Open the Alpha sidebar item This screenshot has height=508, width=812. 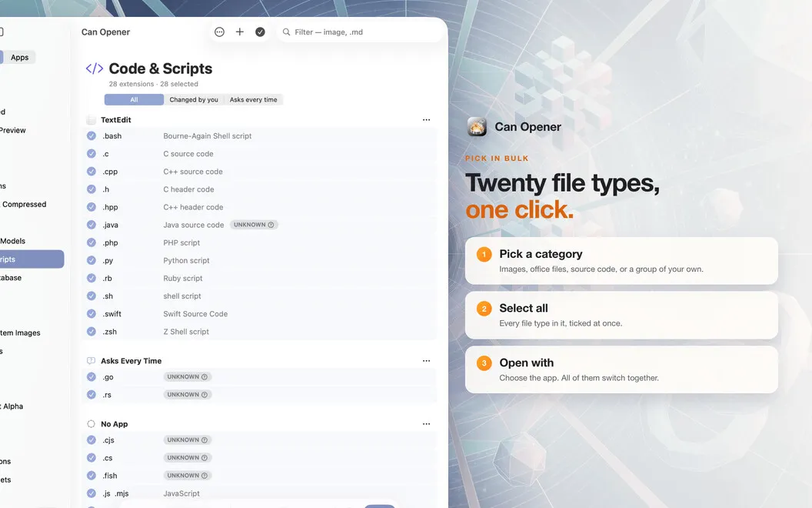12,406
